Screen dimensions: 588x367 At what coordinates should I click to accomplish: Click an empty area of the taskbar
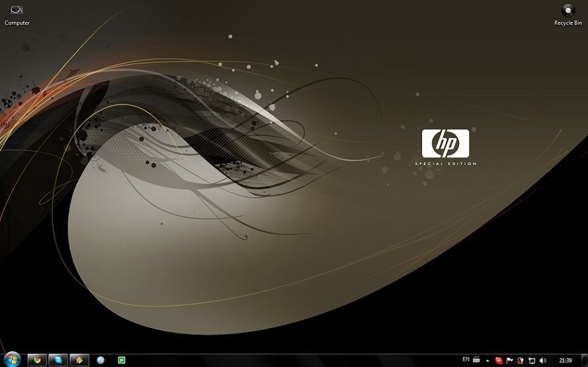click(298, 360)
